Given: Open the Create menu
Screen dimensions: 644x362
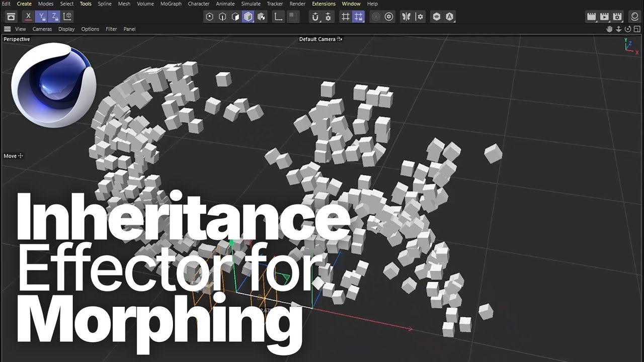Looking at the screenshot, I should point(24,4).
